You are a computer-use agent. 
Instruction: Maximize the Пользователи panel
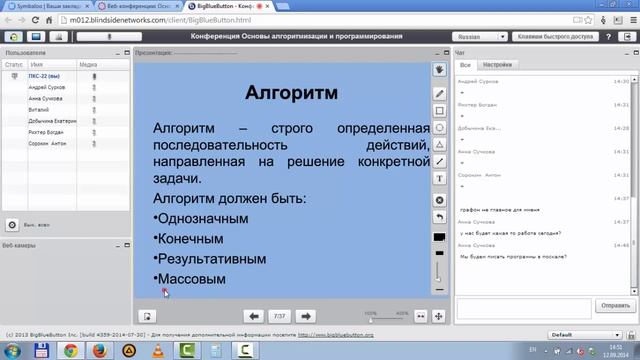(127, 53)
